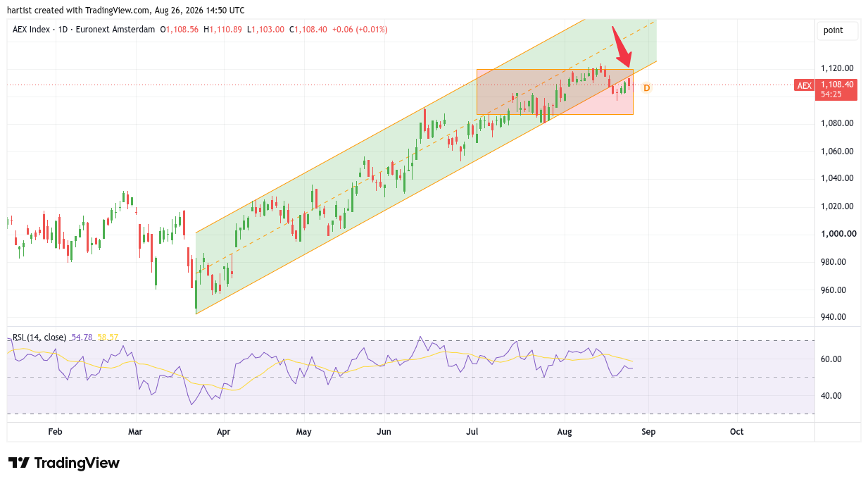Image resolution: width=868 pixels, height=484 pixels.
Task: Click the Apr label on time axis
Action: pyautogui.click(x=224, y=431)
